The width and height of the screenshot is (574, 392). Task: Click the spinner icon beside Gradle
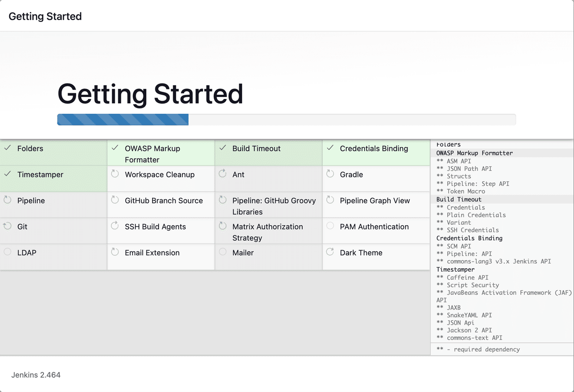click(x=330, y=174)
